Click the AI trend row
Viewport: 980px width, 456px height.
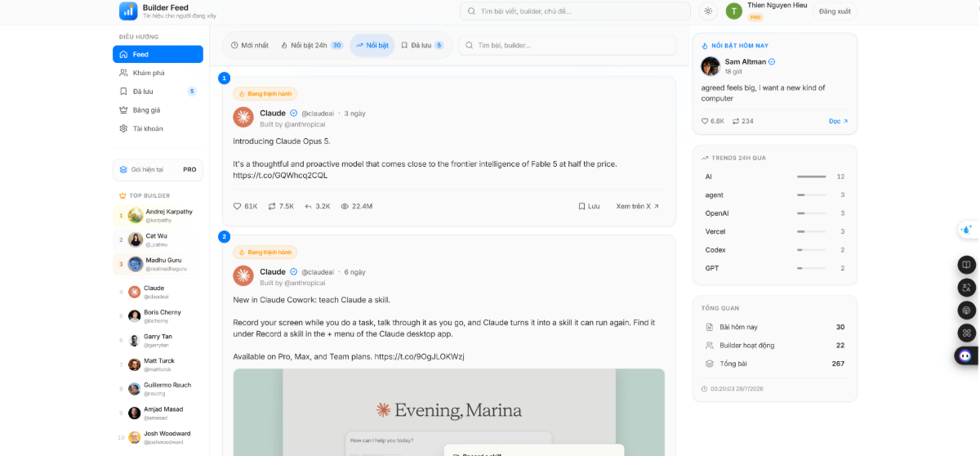pos(774,177)
